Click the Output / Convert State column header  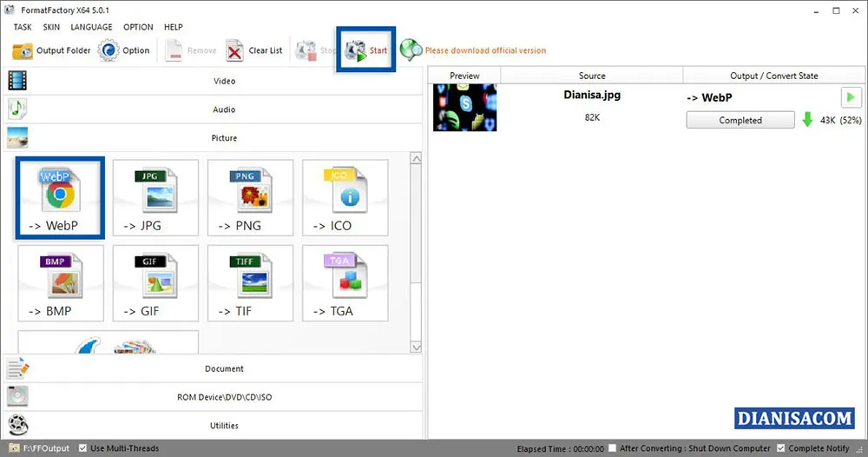(x=774, y=76)
